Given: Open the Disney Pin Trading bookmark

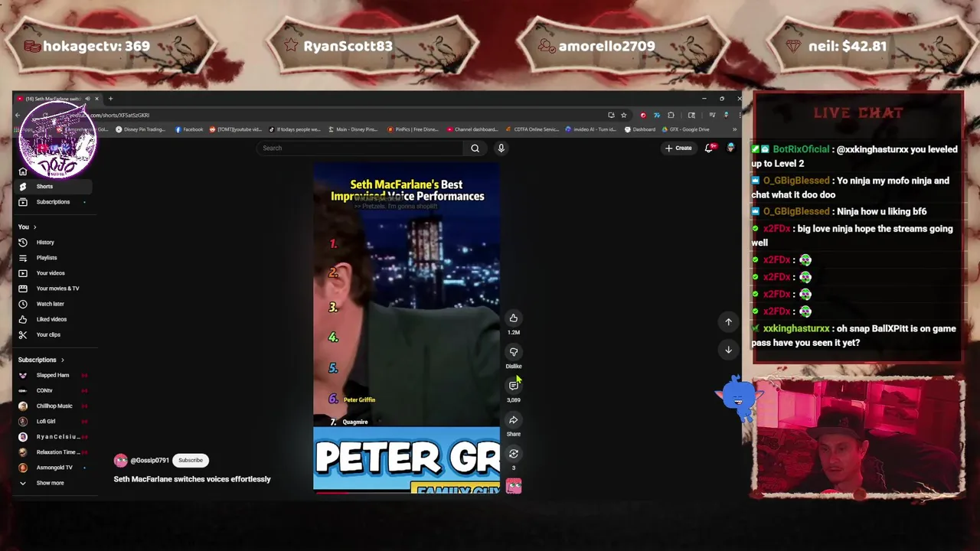Looking at the screenshot, I should [140, 129].
